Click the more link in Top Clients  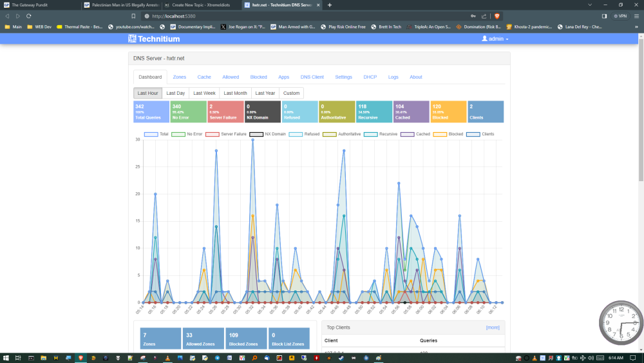(493, 328)
